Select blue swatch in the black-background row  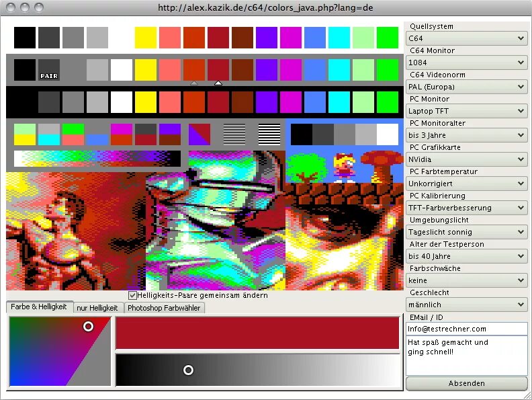(x=315, y=102)
